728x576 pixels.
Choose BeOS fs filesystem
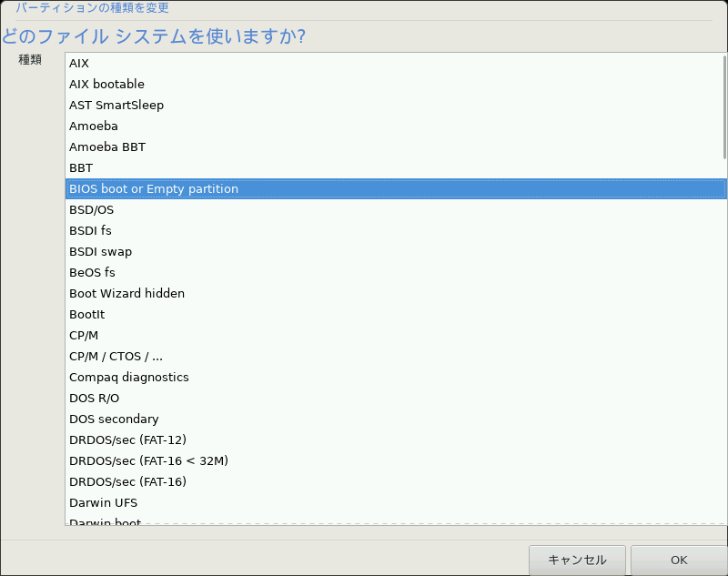click(x=396, y=272)
